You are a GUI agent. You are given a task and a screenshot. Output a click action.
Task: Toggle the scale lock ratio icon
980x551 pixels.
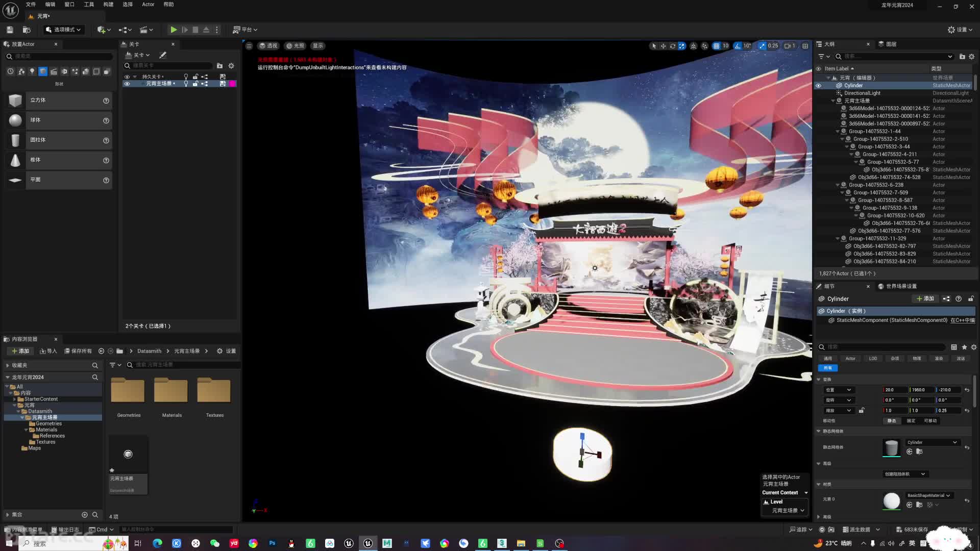(x=862, y=410)
